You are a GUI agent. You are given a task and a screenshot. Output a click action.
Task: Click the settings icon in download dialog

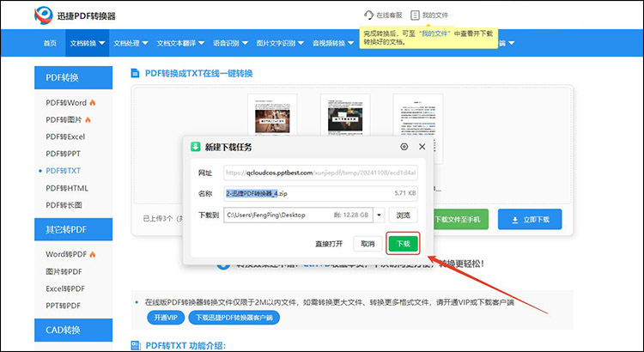click(404, 147)
